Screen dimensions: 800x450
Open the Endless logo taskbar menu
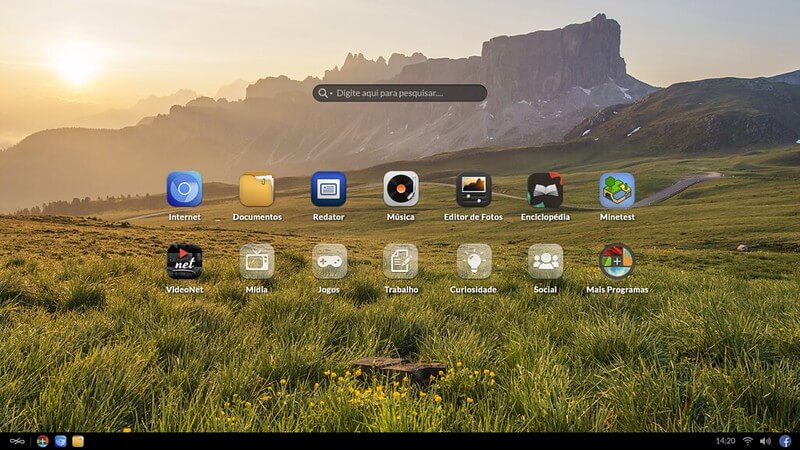[17, 441]
